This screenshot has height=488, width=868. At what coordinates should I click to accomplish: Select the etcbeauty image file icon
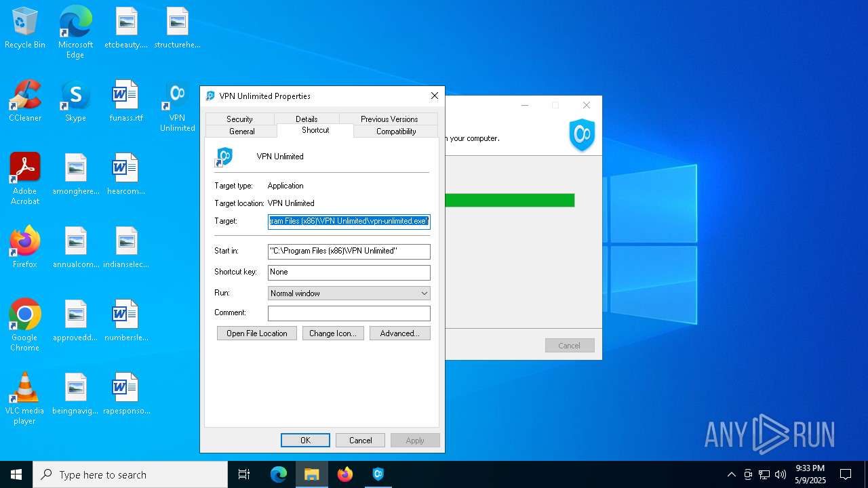pyautogui.click(x=126, y=28)
